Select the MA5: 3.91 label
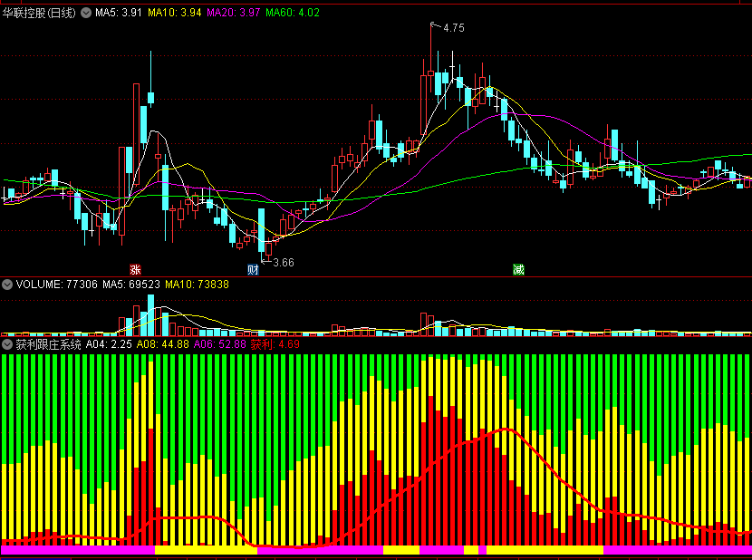 (x=119, y=13)
